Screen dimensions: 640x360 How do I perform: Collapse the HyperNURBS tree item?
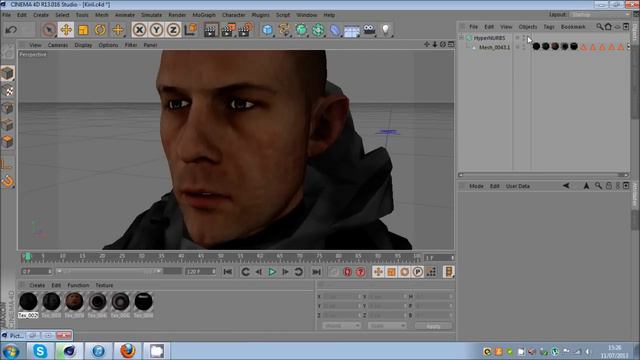pos(462,38)
